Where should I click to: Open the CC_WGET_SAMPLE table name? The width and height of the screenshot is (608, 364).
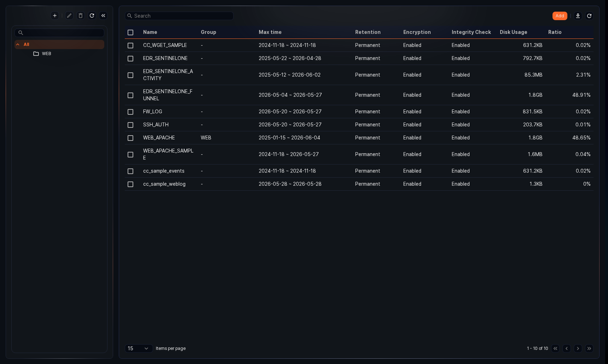165,45
